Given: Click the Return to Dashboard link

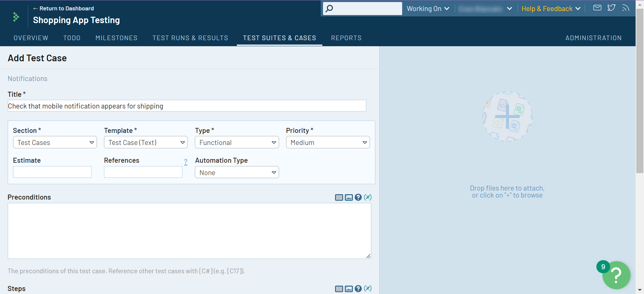Looking at the screenshot, I should pyautogui.click(x=63, y=8).
